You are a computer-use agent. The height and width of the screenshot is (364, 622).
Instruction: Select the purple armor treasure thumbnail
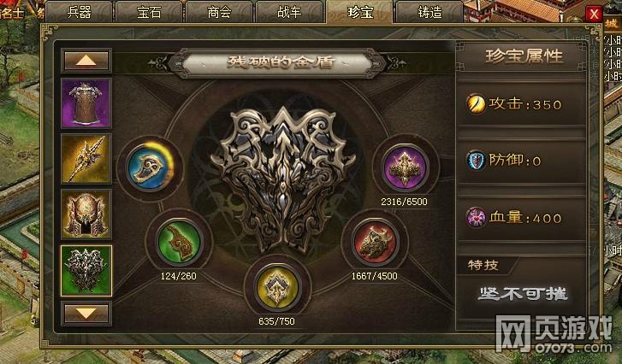pyautogui.click(x=86, y=103)
